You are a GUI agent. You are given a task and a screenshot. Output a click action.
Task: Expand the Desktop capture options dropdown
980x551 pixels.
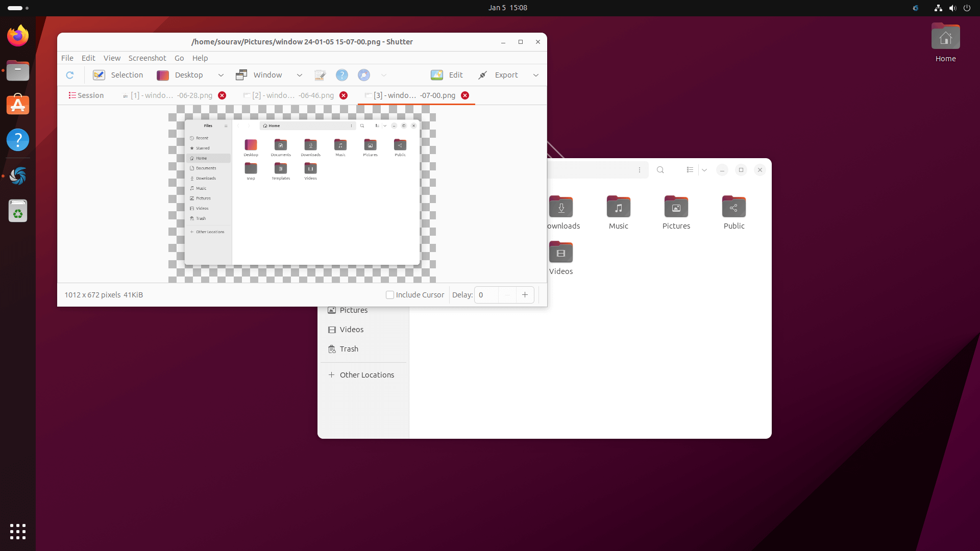(221, 75)
